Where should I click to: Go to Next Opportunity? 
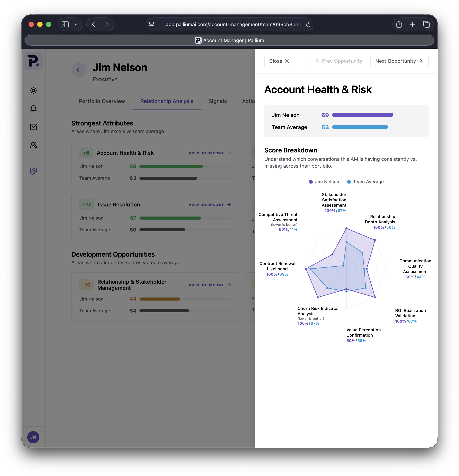[399, 61]
